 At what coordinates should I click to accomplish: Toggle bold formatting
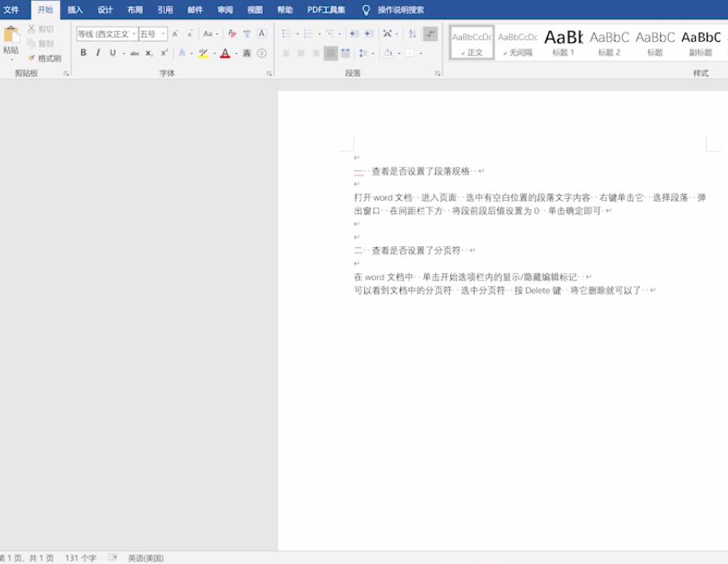point(84,53)
